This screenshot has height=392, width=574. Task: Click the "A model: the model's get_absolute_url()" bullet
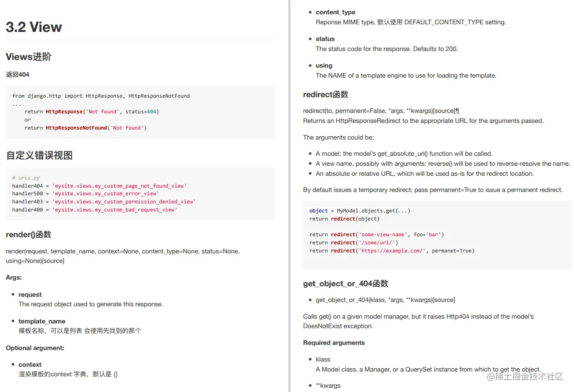coord(404,153)
